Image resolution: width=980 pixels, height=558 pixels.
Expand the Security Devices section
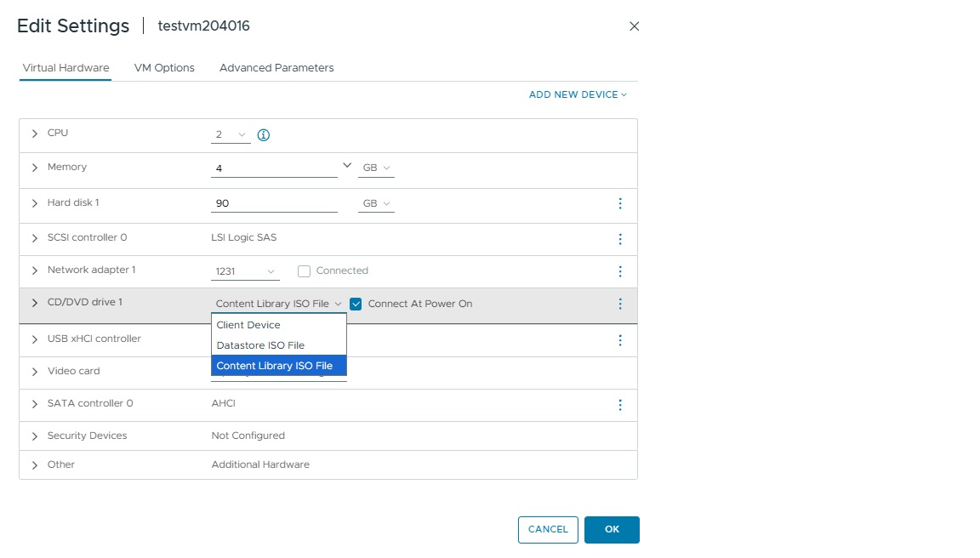[35, 436]
